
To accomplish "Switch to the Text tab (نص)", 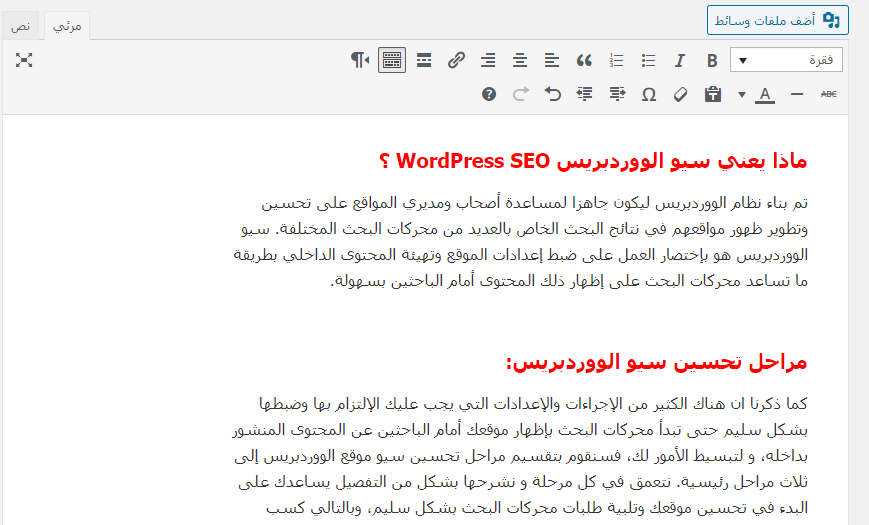I will tap(21, 26).
